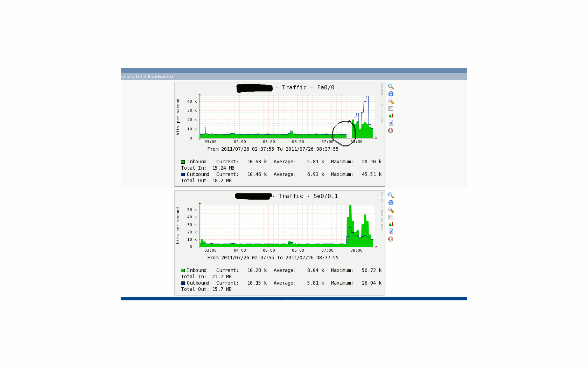Click the Maximum '45.51 k' outbound value for Fa0/0
The width and height of the screenshot is (588, 368).
click(x=372, y=175)
